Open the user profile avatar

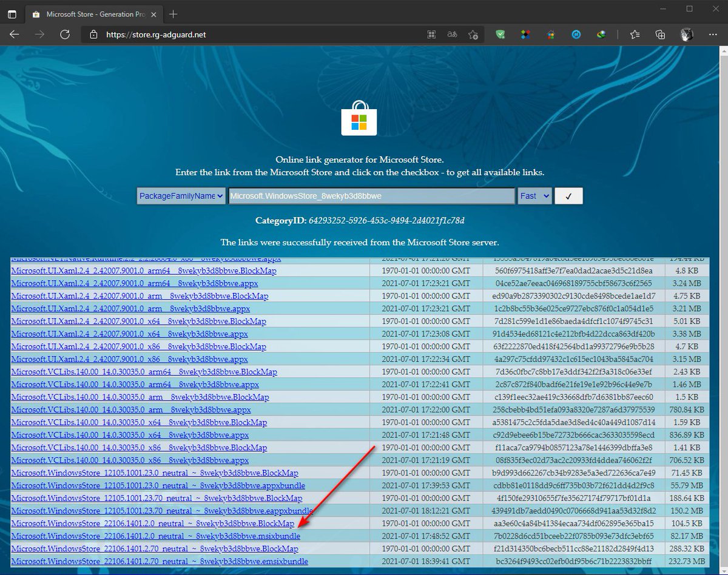(x=687, y=35)
